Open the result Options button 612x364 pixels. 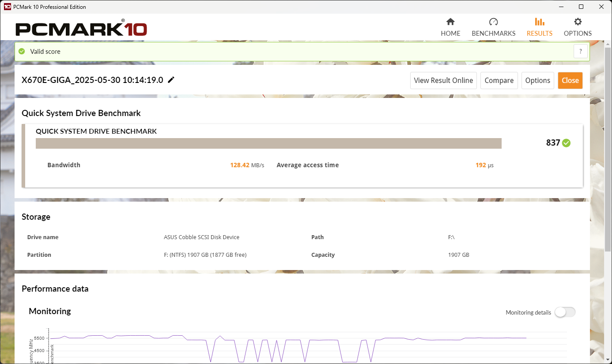(x=538, y=80)
